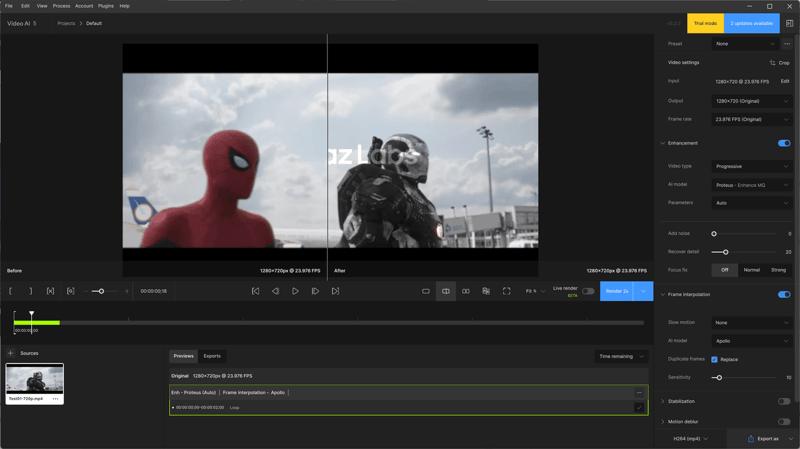The image size is (800, 449).
Task: Click the Export as button
Action: point(763,438)
